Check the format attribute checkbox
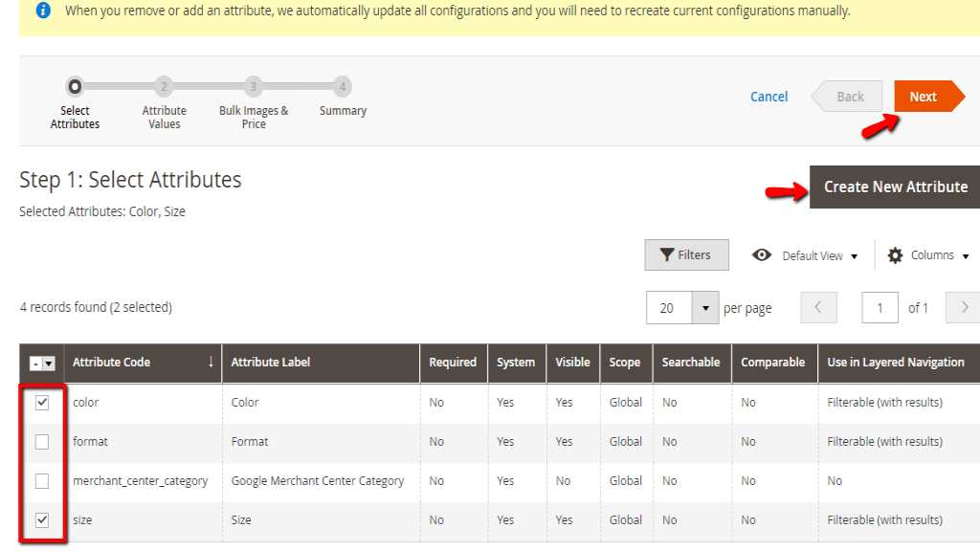Screen dimensions: 980x551 click(x=42, y=442)
